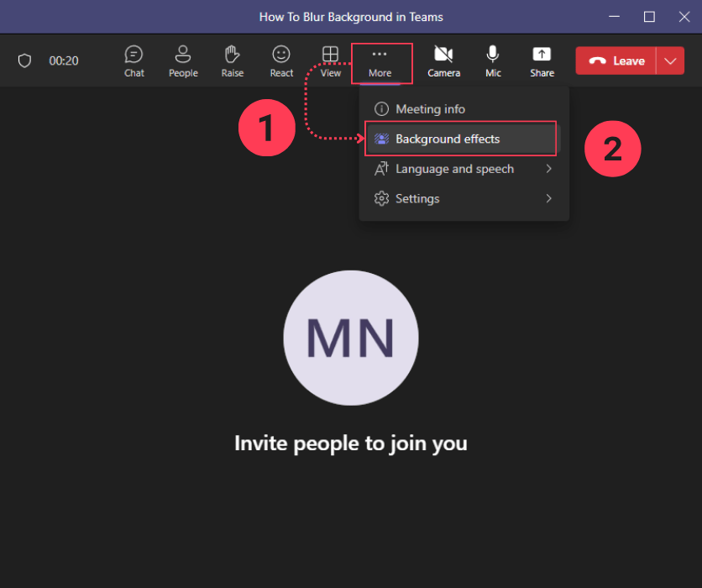Open the React emoji options
The height and width of the screenshot is (588, 702).
coord(280,60)
